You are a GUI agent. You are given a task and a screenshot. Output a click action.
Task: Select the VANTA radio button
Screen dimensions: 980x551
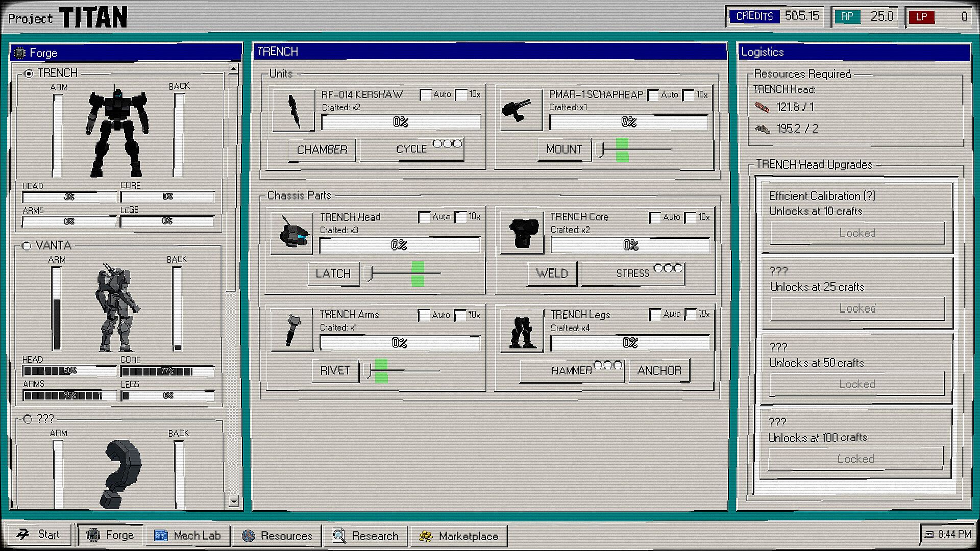tap(27, 246)
